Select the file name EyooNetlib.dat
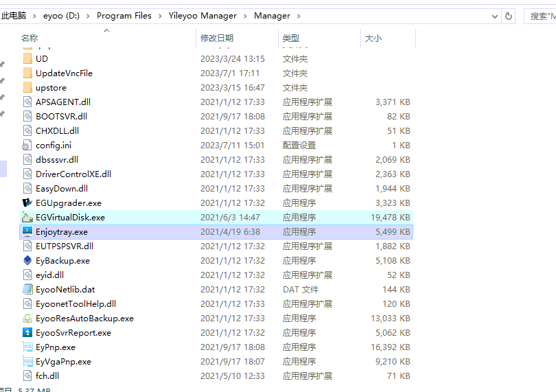Screen dimensions: 556x392 tap(65, 289)
